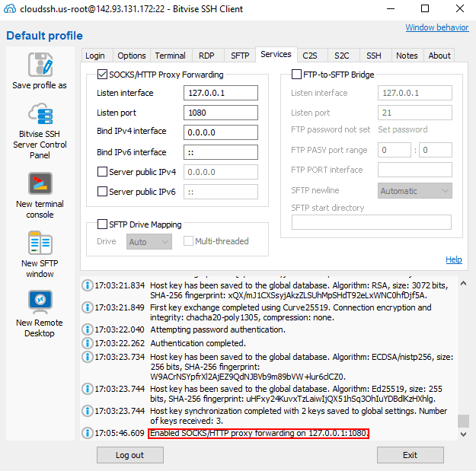This screenshot has height=471, width=476.
Task: Click log scrollbar up arrow
Action: coord(463,283)
